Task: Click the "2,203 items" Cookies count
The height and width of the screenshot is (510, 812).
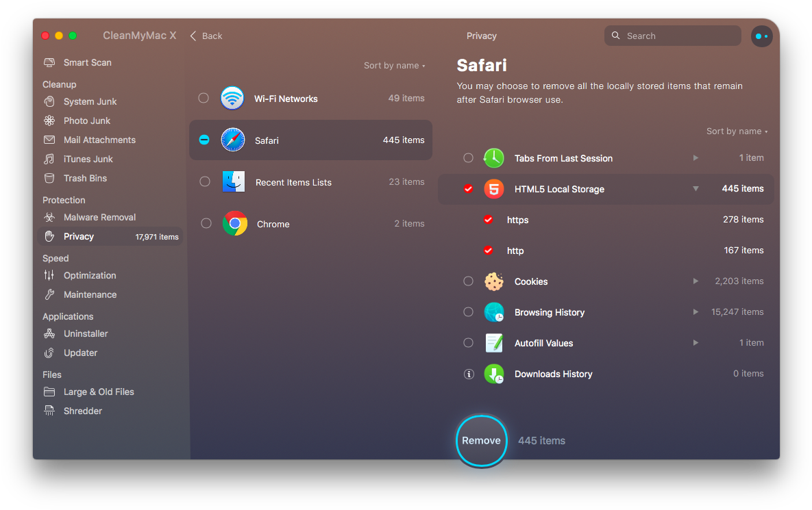Action: [x=739, y=281]
